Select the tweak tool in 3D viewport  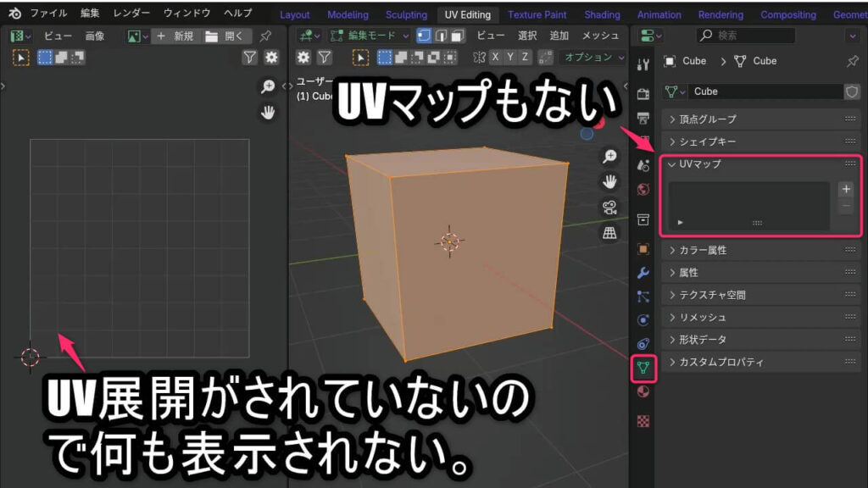[360, 58]
